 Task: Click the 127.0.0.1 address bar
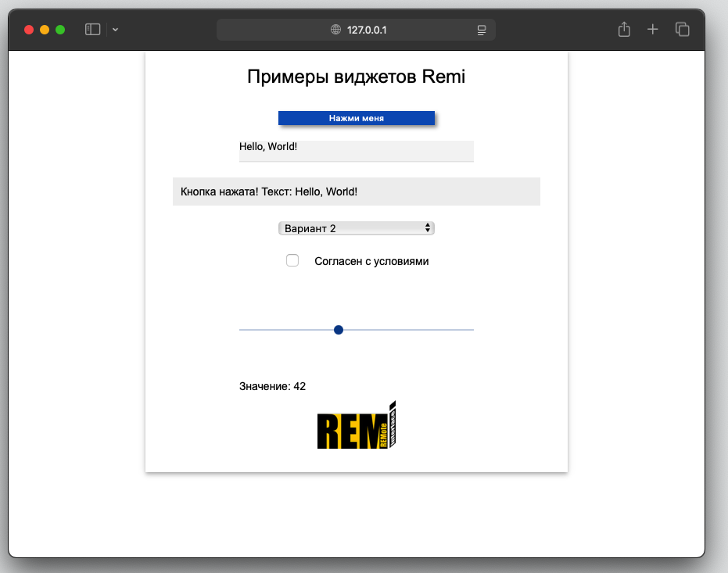click(x=356, y=30)
